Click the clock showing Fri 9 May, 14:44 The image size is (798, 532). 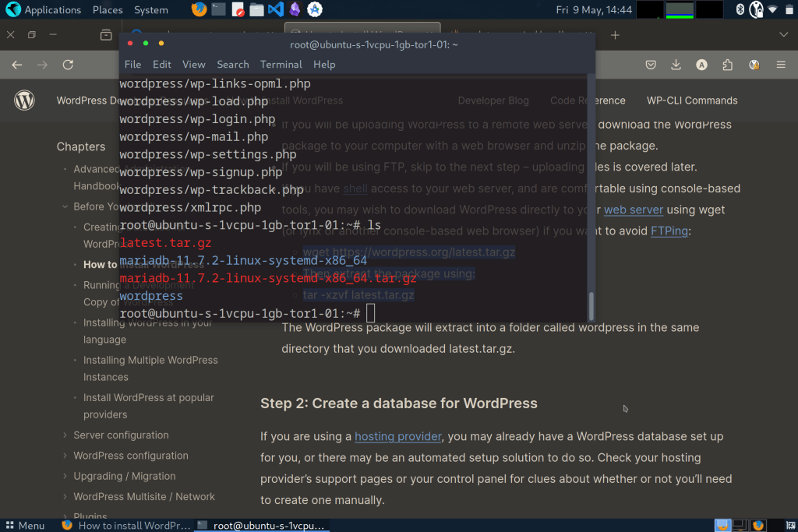[x=593, y=9]
